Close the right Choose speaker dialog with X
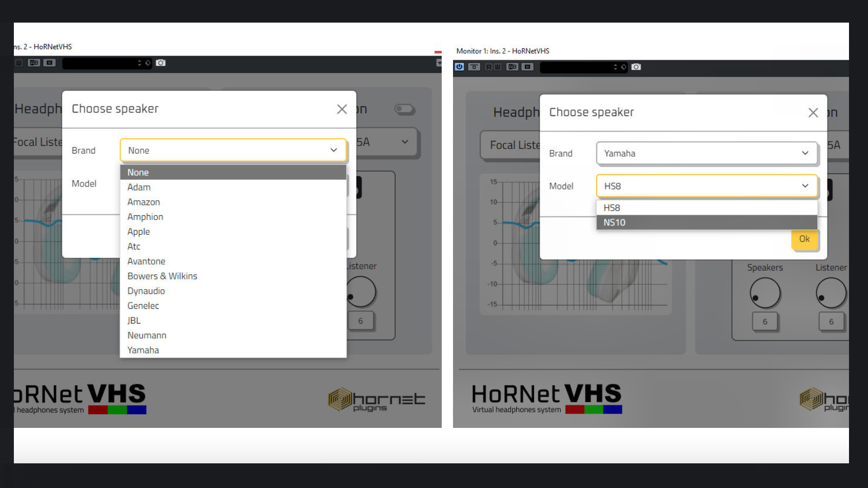868x488 pixels. 813,112
